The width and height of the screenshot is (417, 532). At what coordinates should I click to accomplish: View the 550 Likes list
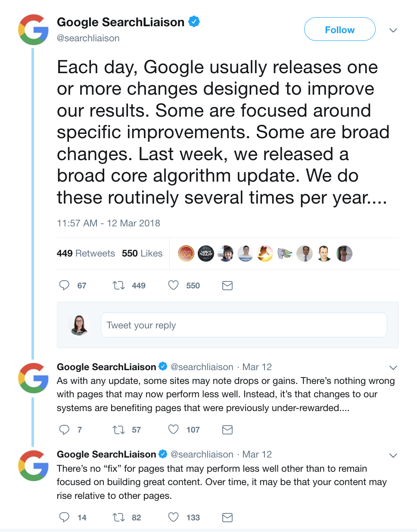142,254
